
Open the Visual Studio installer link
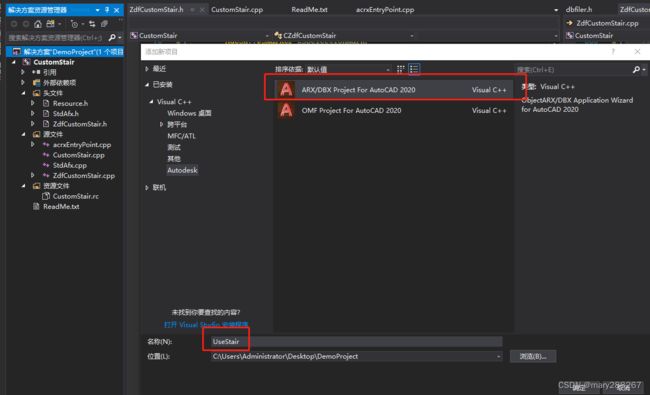[x=206, y=325]
